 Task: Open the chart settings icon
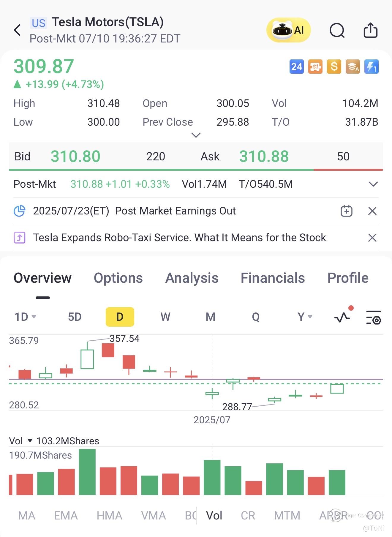[x=373, y=317]
